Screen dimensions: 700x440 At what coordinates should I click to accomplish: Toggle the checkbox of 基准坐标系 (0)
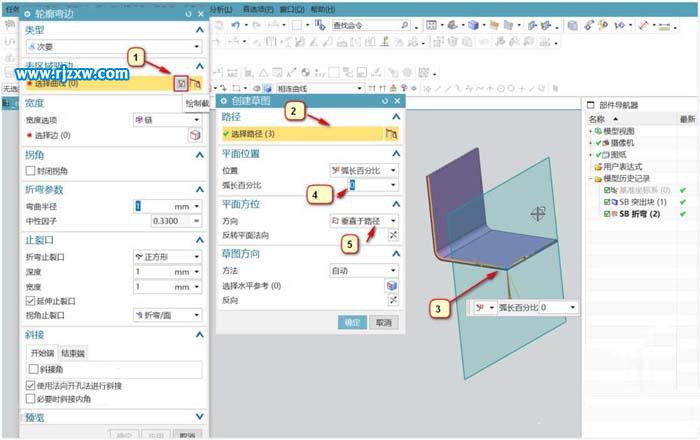coord(607,190)
